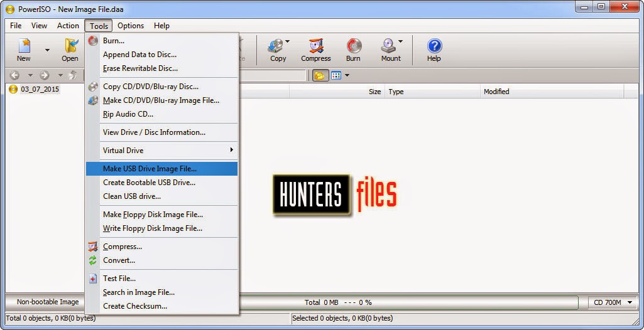Select Create Bootable USB Drive...
The image size is (644, 330).
[162, 183]
